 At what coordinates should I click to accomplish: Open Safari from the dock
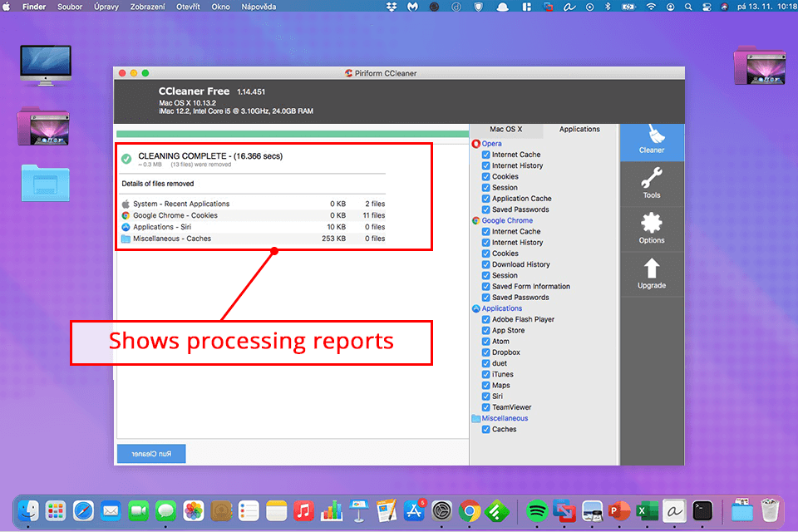tap(83, 510)
